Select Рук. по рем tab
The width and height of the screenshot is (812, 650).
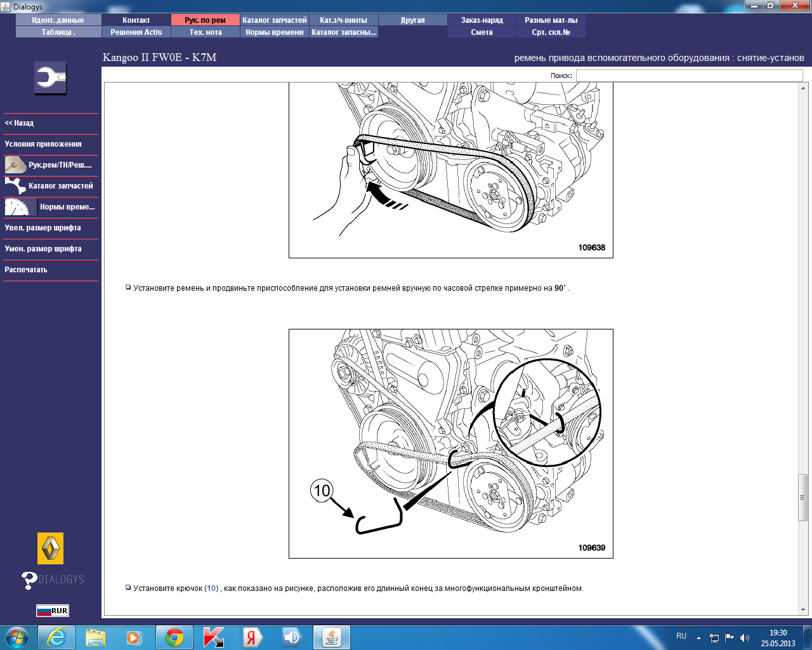206,20
